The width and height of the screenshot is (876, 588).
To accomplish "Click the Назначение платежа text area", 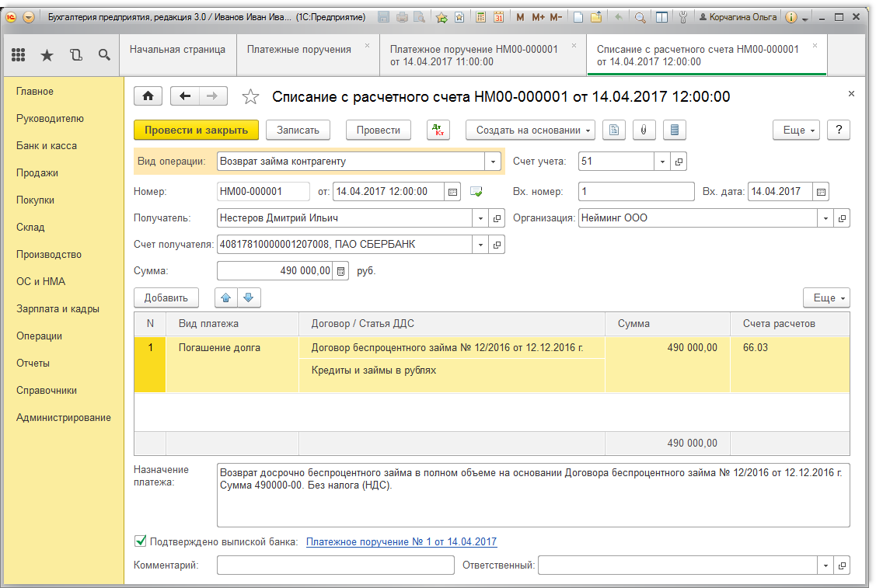I will pyautogui.click(x=533, y=495).
